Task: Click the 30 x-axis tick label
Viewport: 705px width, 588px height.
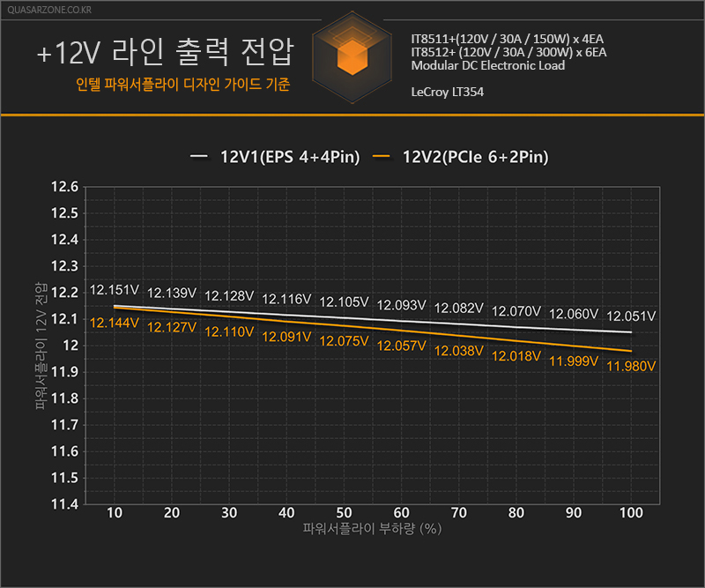Action: point(229,513)
